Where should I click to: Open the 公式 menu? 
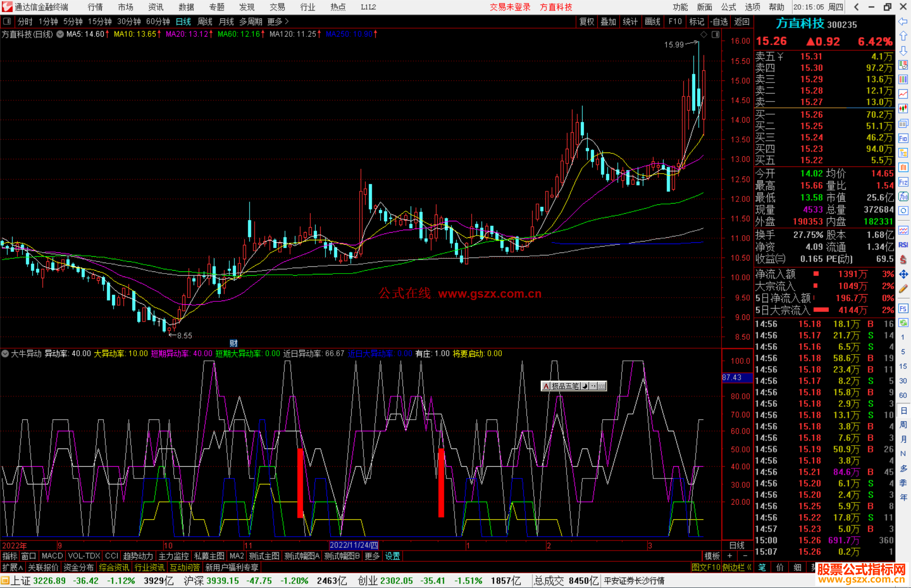pyautogui.click(x=728, y=7)
